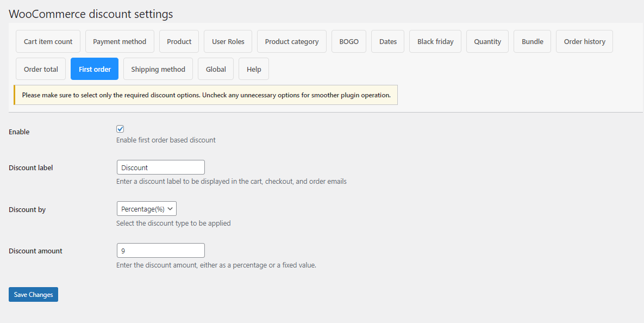Switch to the Cart item count tab
This screenshot has height=323, width=644.
coord(48,41)
